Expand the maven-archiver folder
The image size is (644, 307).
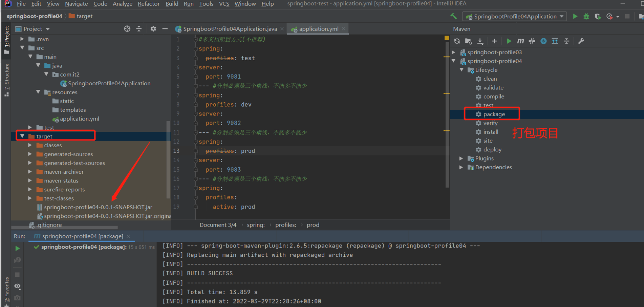point(30,172)
